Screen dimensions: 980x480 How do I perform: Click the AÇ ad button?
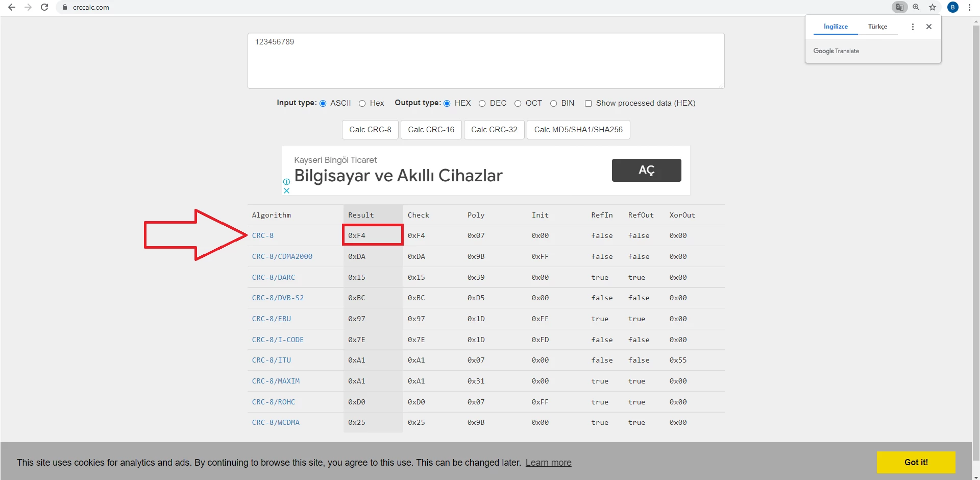click(646, 170)
